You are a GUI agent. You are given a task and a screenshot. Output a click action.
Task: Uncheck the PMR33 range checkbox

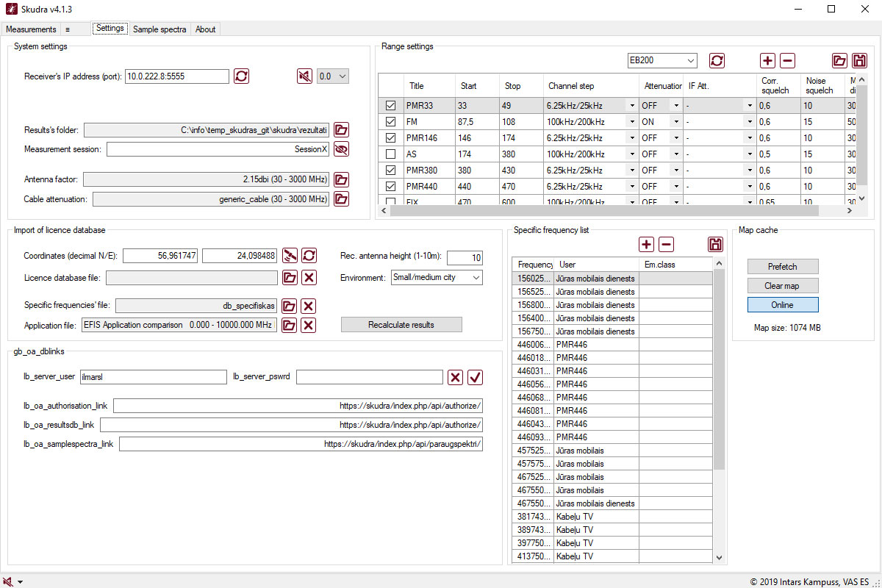pyautogui.click(x=391, y=106)
